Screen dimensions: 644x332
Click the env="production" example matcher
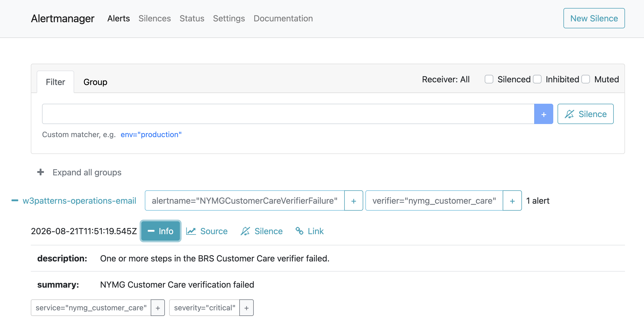(151, 134)
